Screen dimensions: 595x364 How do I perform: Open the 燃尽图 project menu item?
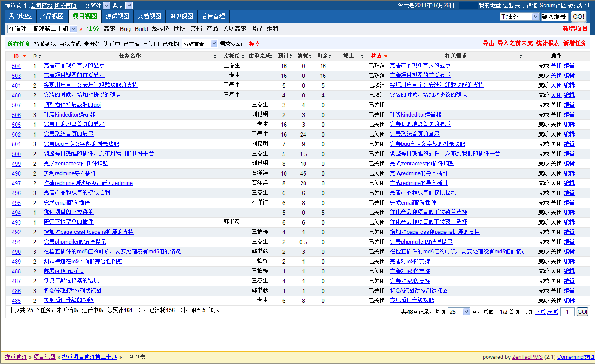(x=161, y=28)
